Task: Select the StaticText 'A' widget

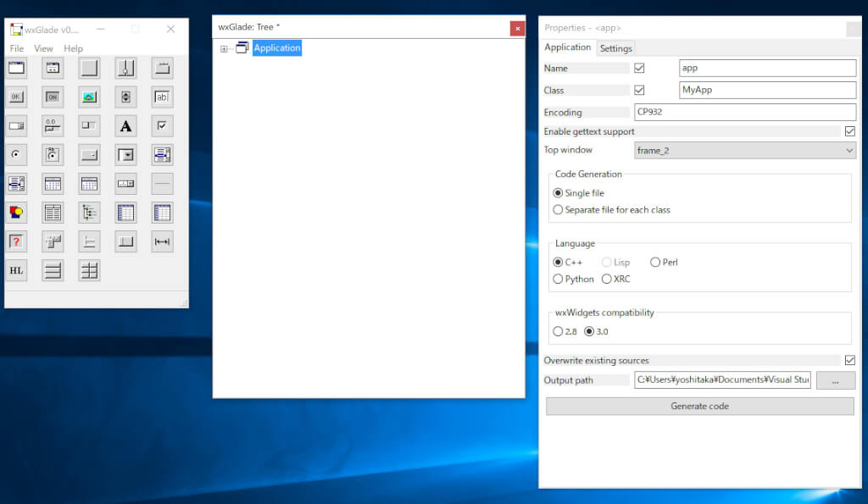Action: tap(126, 126)
